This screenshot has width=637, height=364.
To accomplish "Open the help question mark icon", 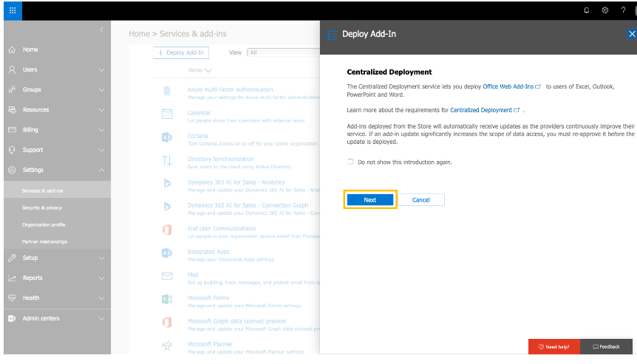I will (x=623, y=10).
